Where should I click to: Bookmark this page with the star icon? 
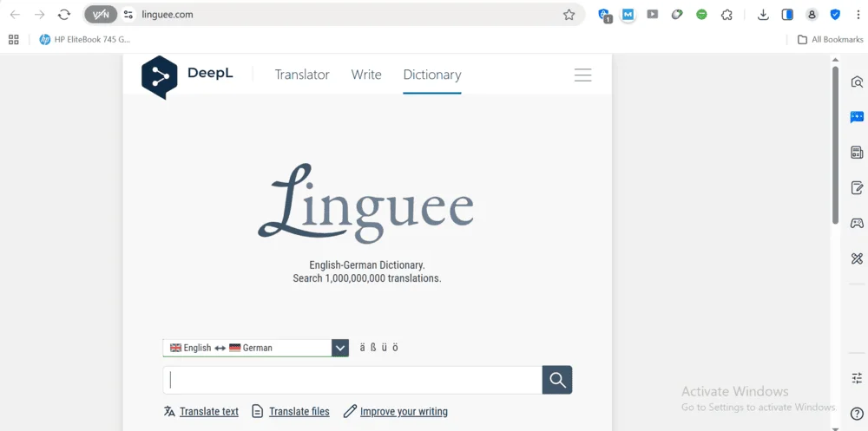(569, 15)
